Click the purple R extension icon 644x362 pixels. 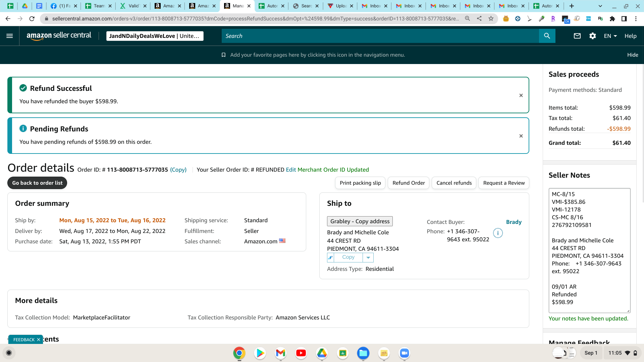pos(553,19)
